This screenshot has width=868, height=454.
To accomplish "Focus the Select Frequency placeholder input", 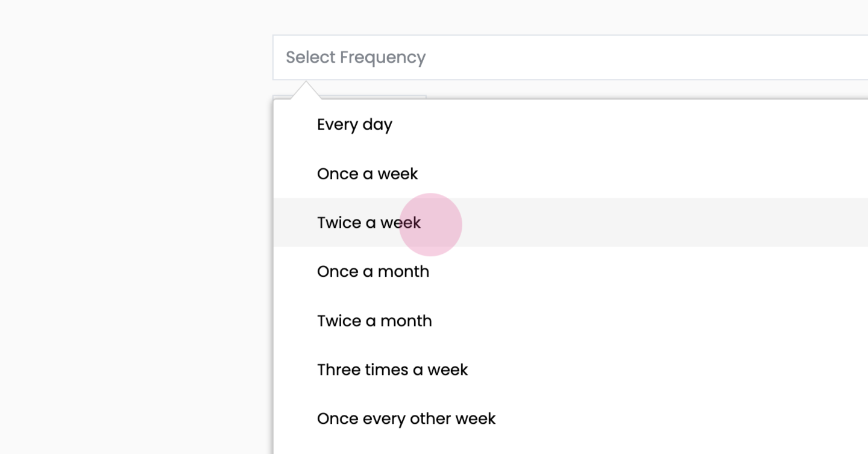I will pyautogui.click(x=356, y=57).
